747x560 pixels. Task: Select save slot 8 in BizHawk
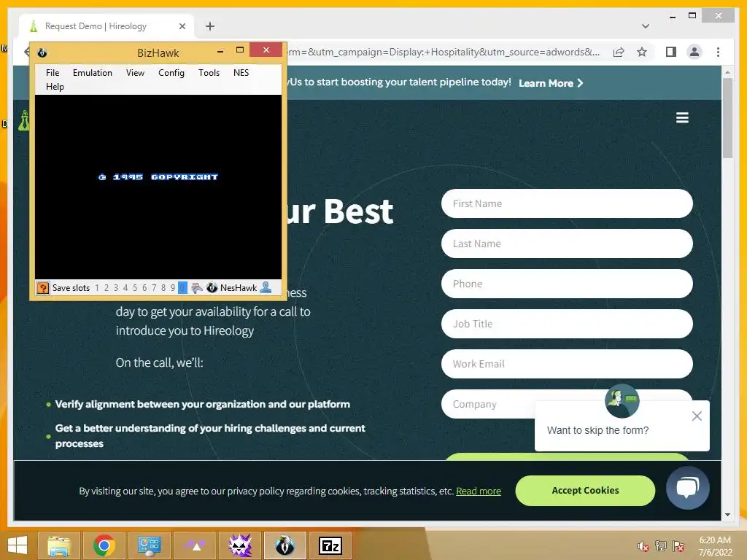163,287
